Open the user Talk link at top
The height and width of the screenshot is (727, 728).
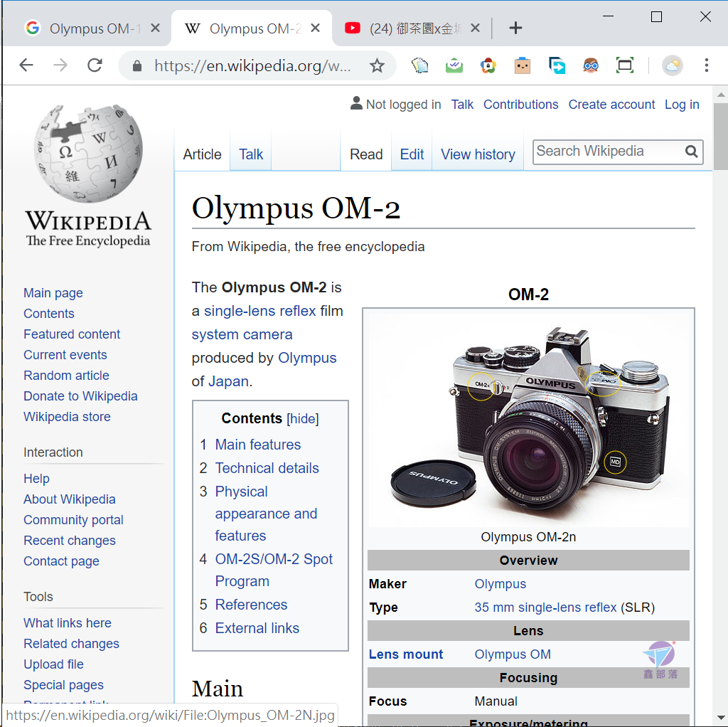(x=462, y=105)
